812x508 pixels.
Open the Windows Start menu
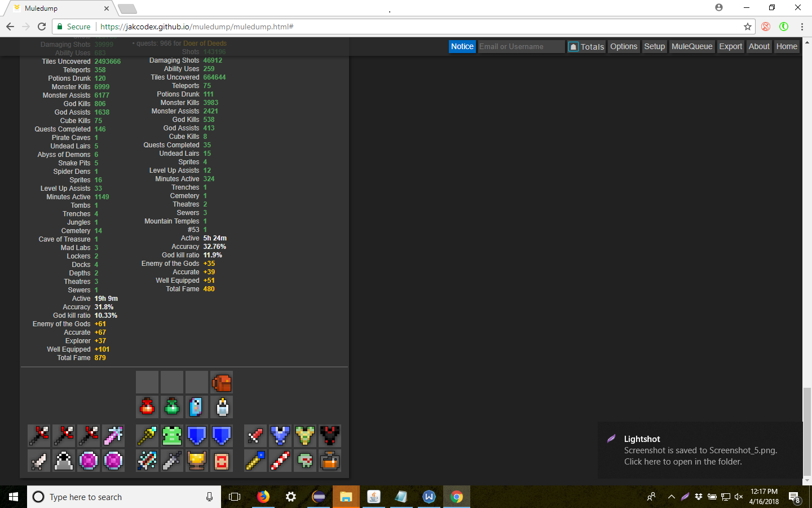coord(14,497)
